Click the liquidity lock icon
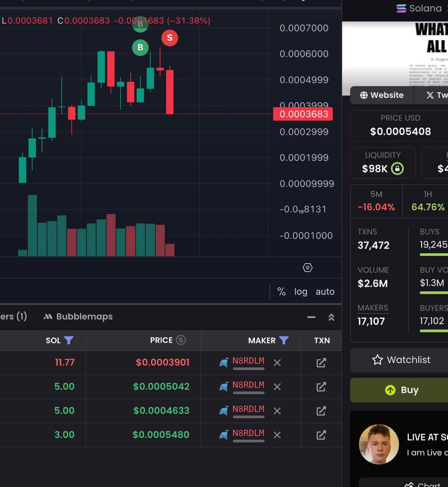The width and height of the screenshot is (448, 487). 397,168
